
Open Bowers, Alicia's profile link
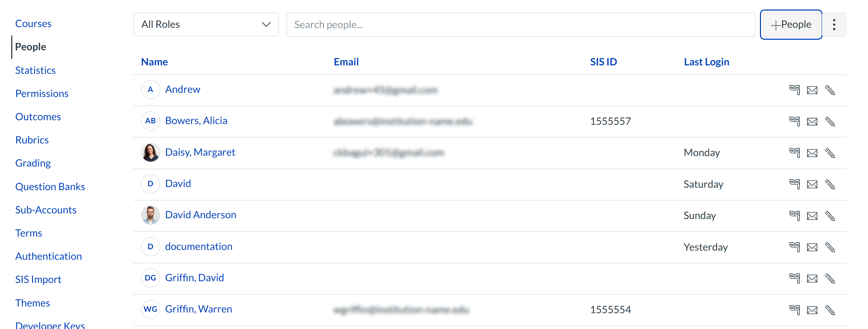pyautogui.click(x=196, y=121)
